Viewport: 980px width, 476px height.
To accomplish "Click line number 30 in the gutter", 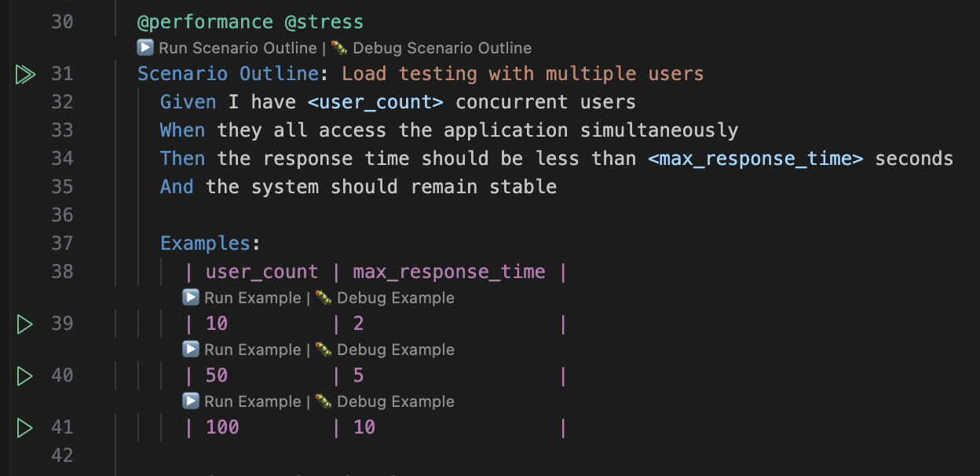I will 62,22.
